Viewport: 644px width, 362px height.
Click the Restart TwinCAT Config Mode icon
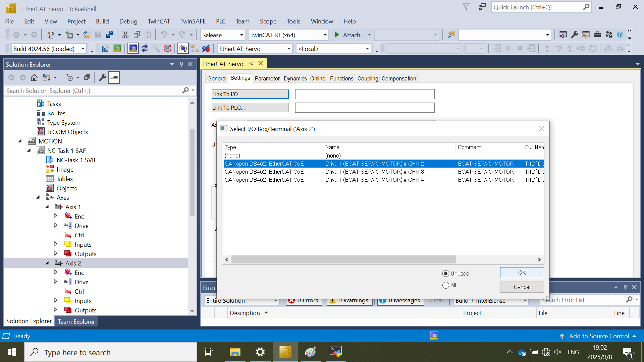coord(133,49)
